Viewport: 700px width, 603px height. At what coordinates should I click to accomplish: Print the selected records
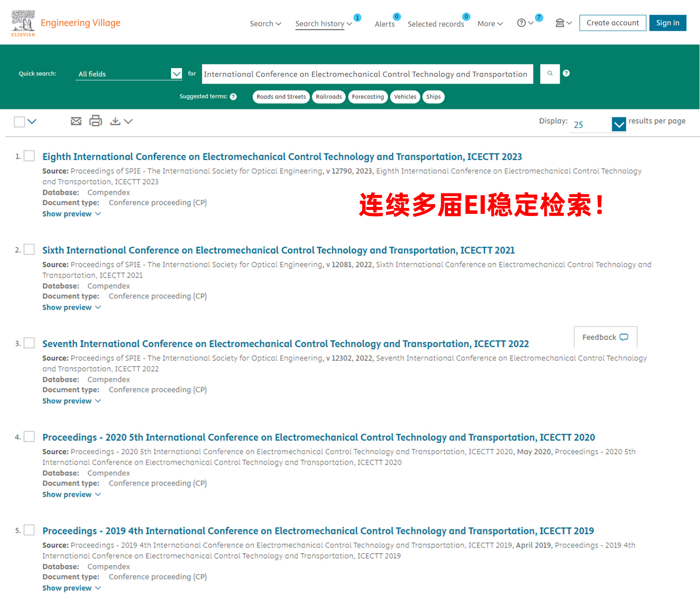95,121
